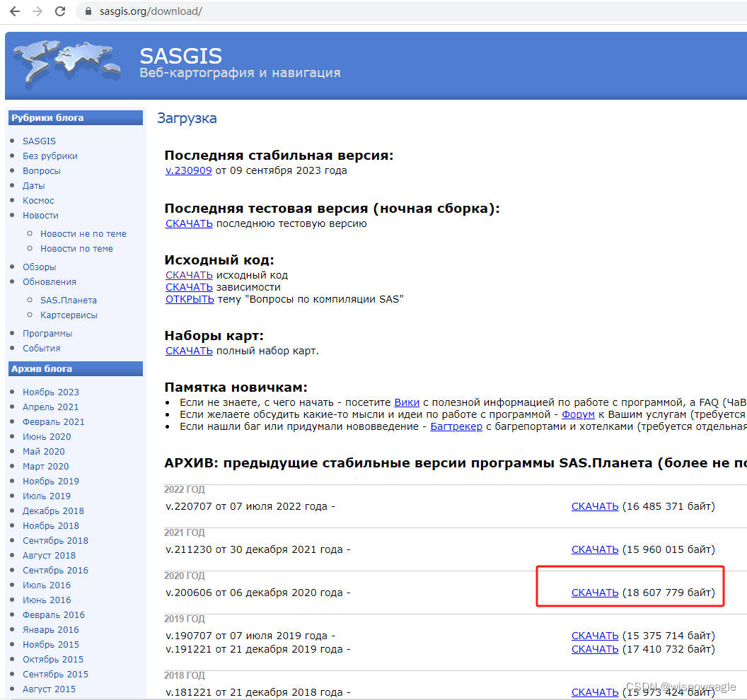Open archive Сентябрь 2016
The width and height of the screenshot is (747, 700).
[55, 570]
